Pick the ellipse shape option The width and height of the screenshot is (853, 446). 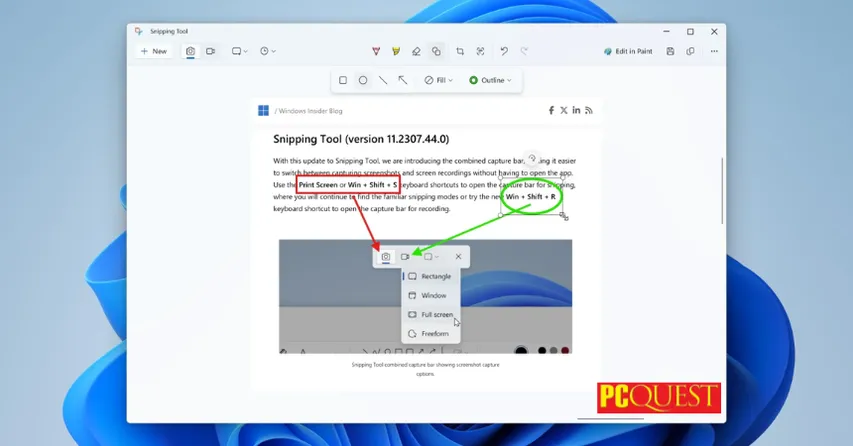pyautogui.click(x=363, y=80)
